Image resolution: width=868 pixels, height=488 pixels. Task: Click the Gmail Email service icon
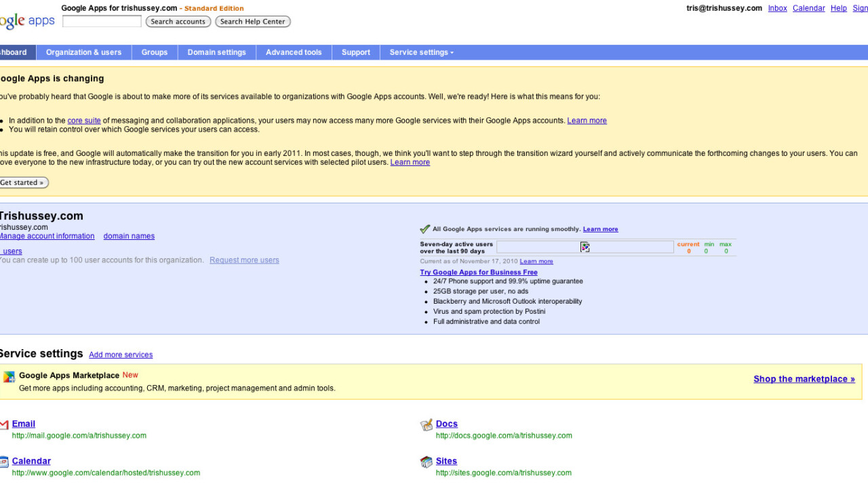click(x=3, y=425)
